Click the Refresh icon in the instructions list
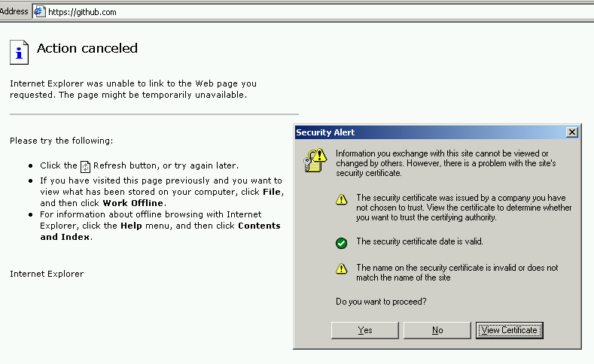Image resolution: width=594 pixels, height=364 pixels. tap(85, 166)
